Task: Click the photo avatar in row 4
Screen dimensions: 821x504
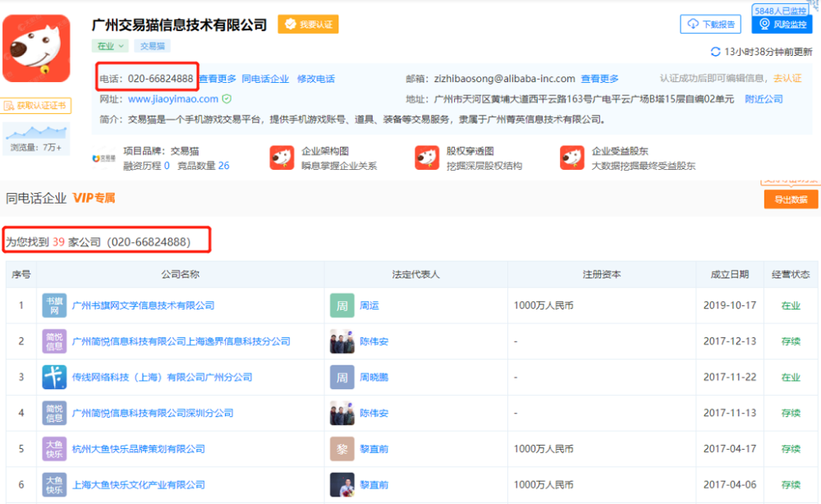Action: (x=342, y=413)
